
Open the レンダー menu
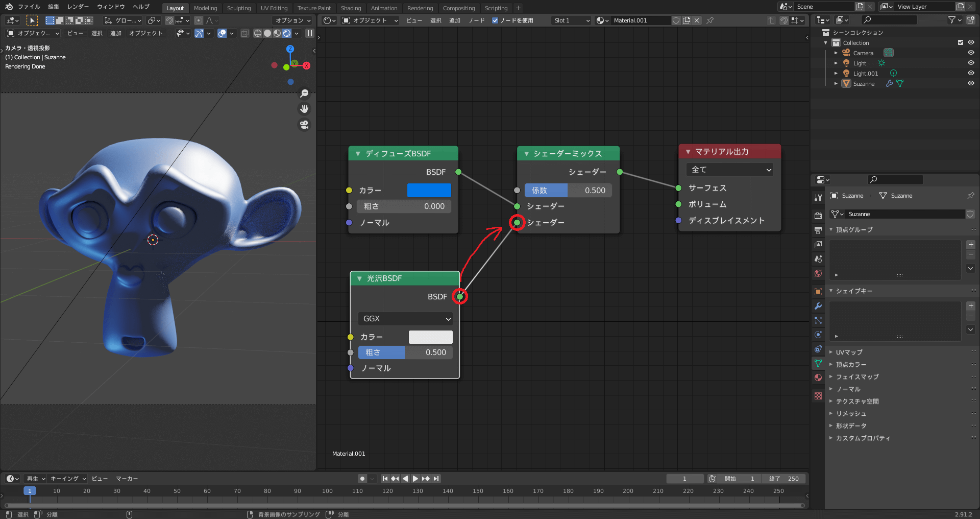(x=78, y=7)
